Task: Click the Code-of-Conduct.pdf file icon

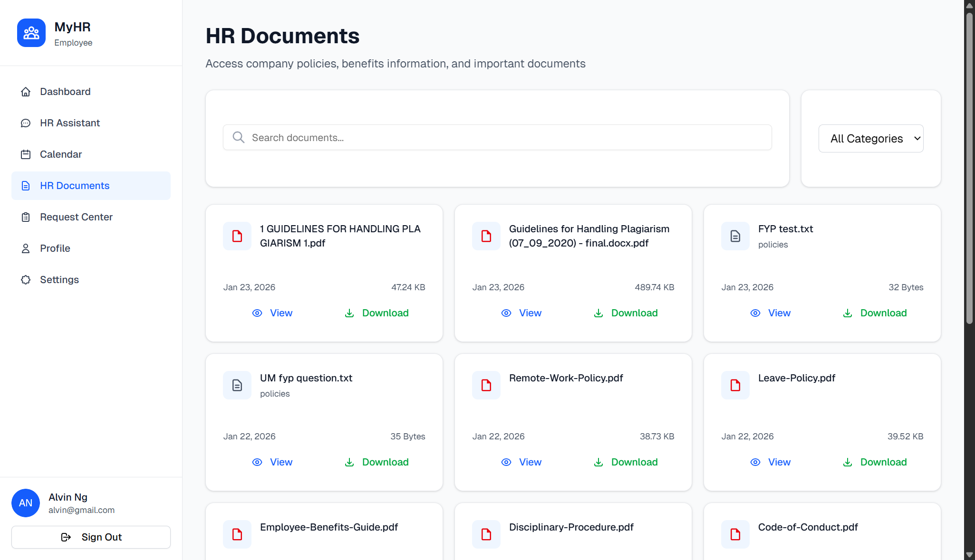Action: pyautogui.click(x=735, y=534)
